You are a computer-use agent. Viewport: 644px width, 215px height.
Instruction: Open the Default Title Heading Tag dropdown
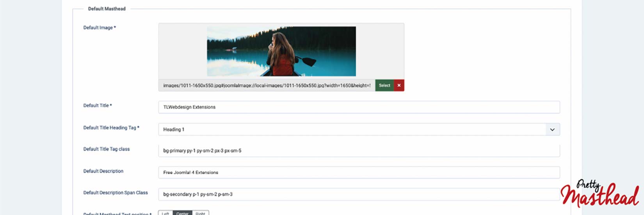tap(351, 129)
